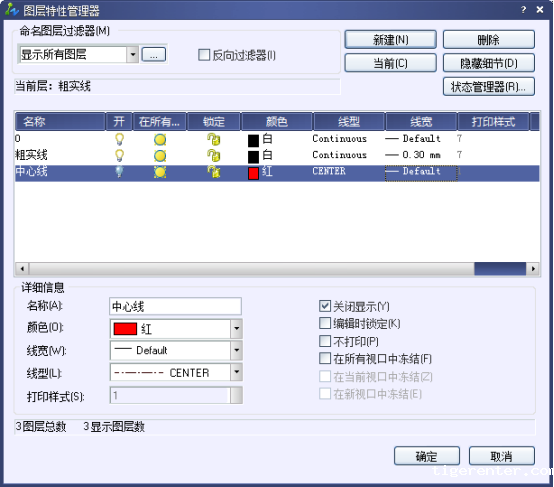
Task: Toggle the light bulb for layer 0
Action: point(119,139)
